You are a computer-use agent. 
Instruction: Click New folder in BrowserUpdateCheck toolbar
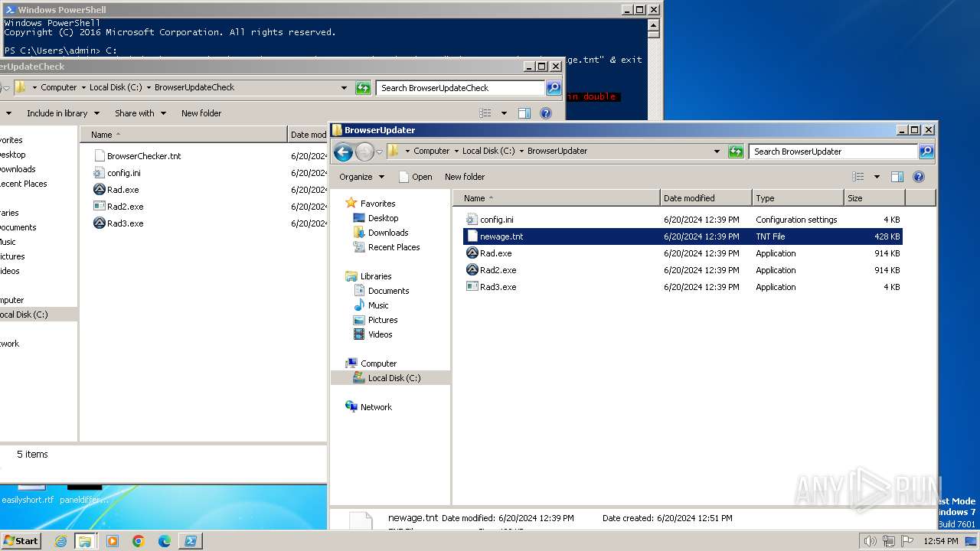pyautogui.click(x=201, y=113)
